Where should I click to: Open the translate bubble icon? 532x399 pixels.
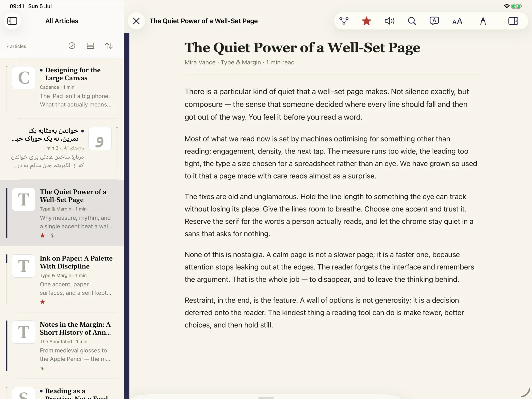434,21
